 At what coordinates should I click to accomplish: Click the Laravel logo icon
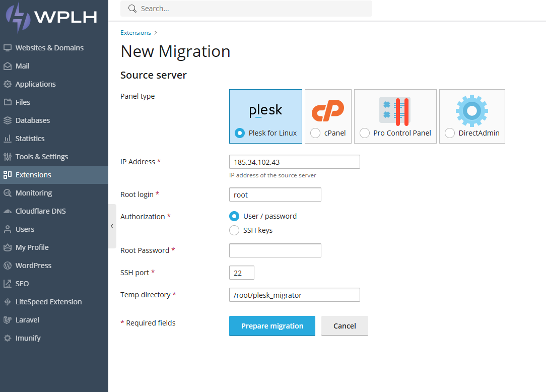[8, 319]
